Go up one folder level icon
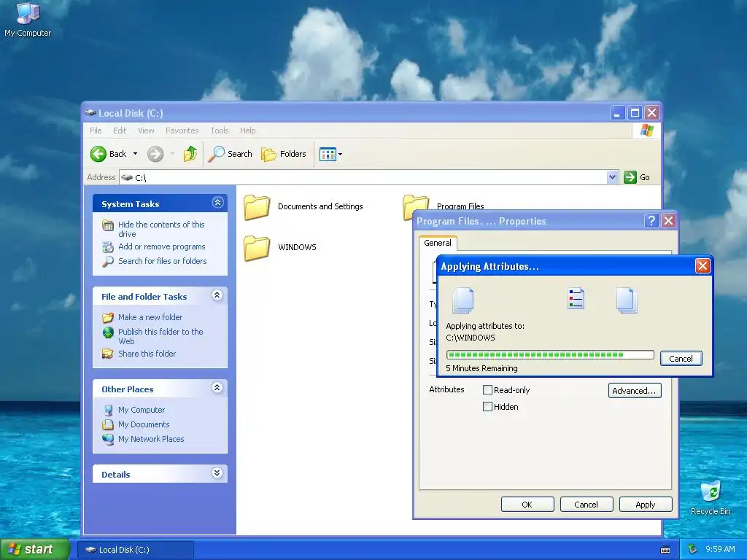This screenshot has height=560, width=747. (190, 154)
